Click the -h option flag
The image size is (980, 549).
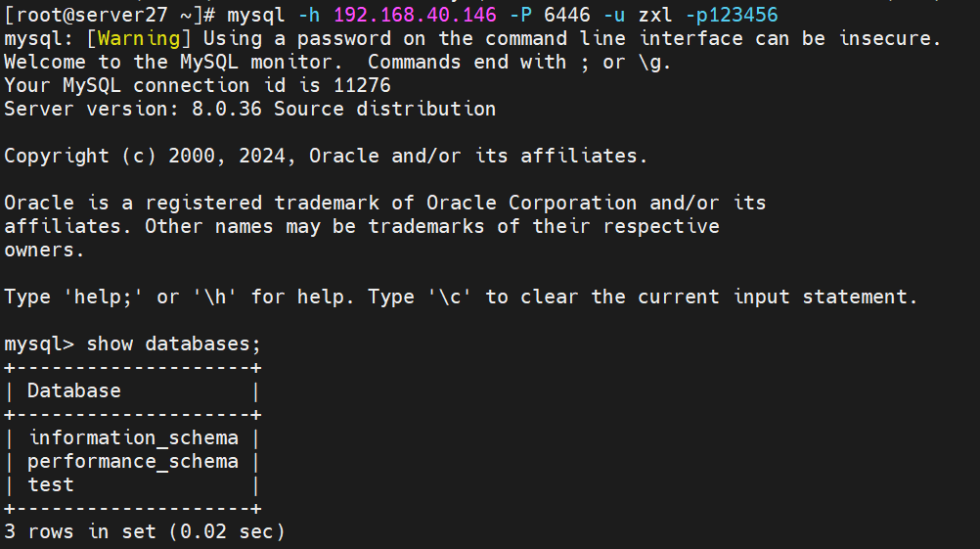[309, 15]
